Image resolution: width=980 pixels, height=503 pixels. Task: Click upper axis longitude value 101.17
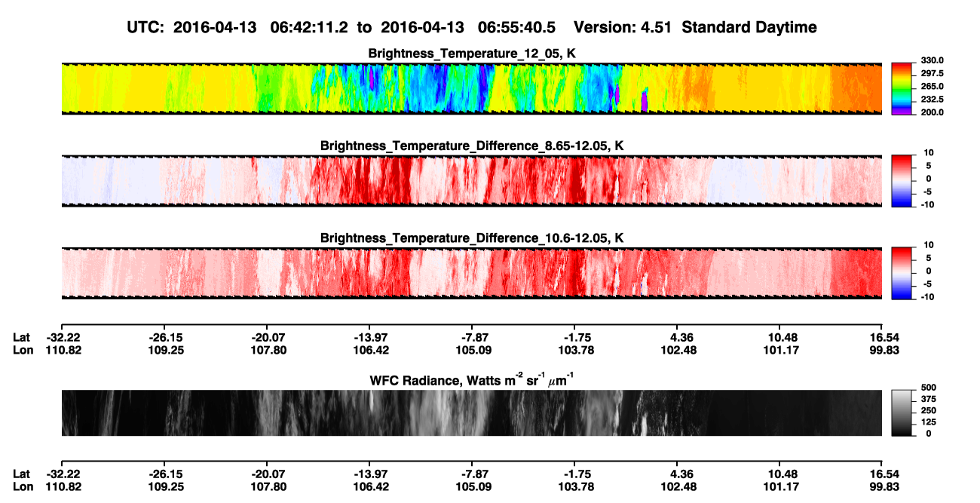coord(781,350)
